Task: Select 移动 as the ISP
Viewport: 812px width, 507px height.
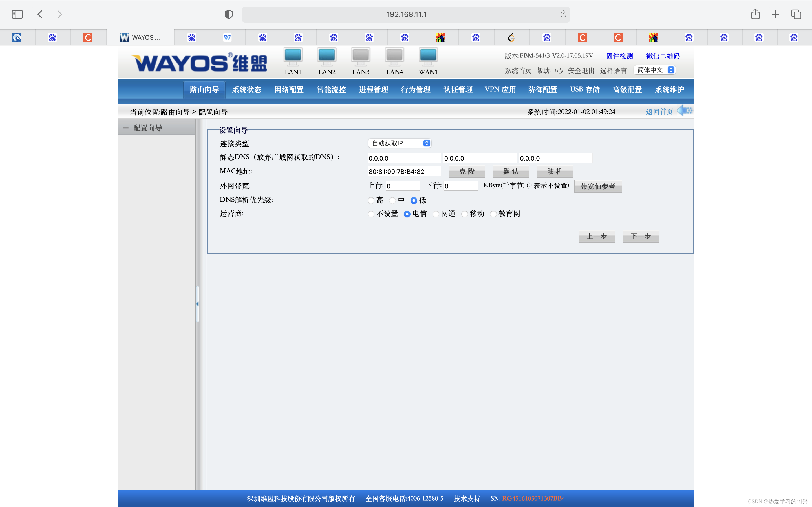Action: click(465, 214)
